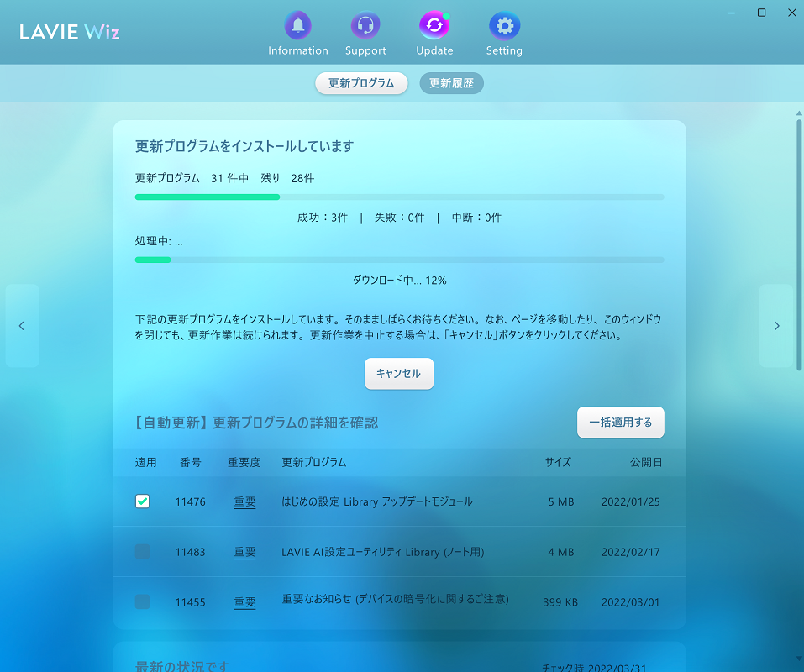Click the date 2022/02/17

tap(631, 552)
